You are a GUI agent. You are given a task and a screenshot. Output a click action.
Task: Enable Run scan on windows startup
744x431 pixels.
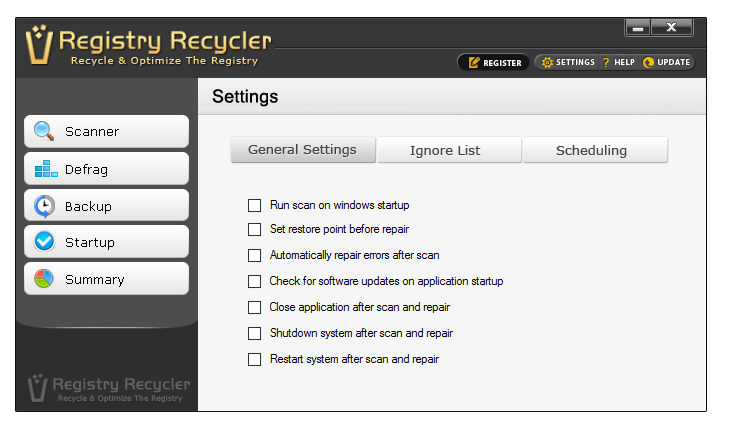255,205
